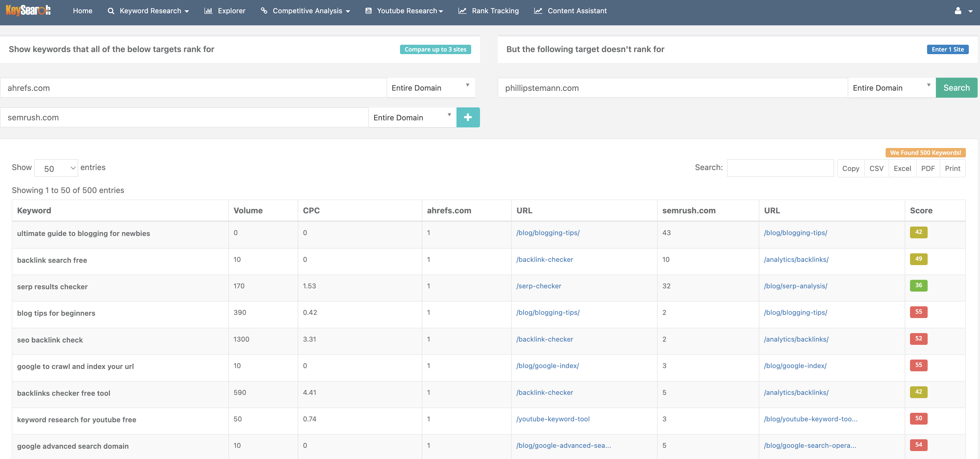The width and height of the screenshot is (980, 459).
Task: Click the Print button
Action: 953,168
